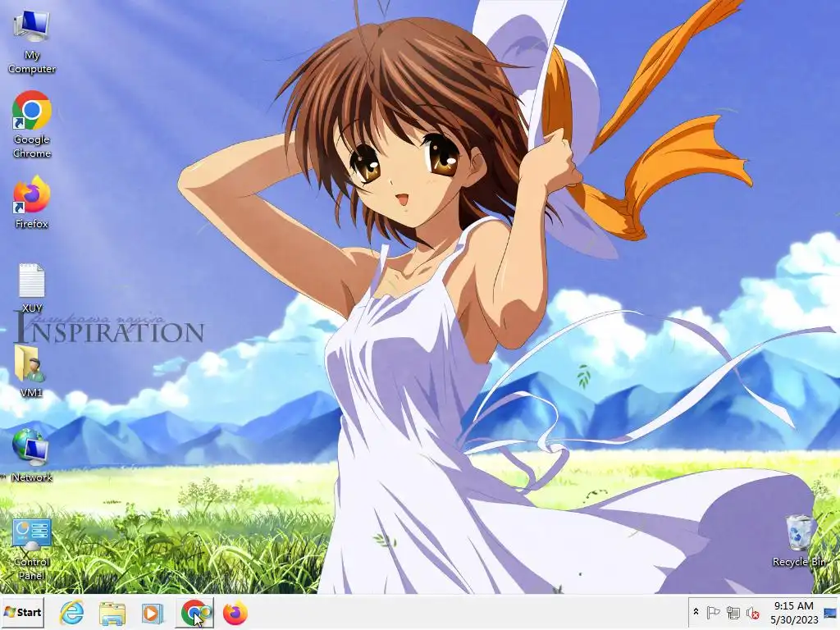Open the My Computer desktop icon
840x630 pixels.
point(32,43)
